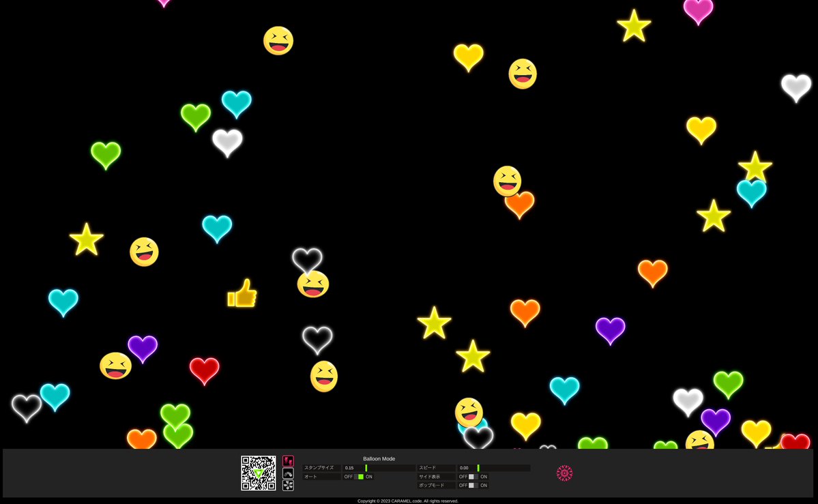The height and width of the screenshot is (504, 818).
Task: Toggle the オート switch
Action: point(358,477)
